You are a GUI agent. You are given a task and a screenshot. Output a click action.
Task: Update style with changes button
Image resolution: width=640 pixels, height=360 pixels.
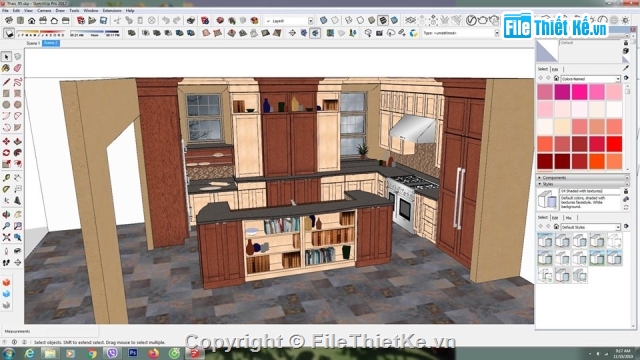626,207
